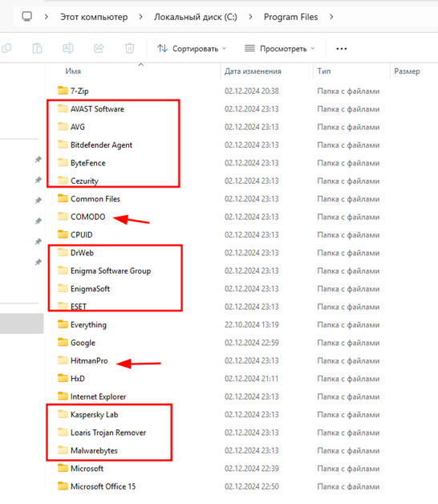
Task: Expand chevron after Локальный диск (C:) breadcrumb
Action: [x=250, y=17]
